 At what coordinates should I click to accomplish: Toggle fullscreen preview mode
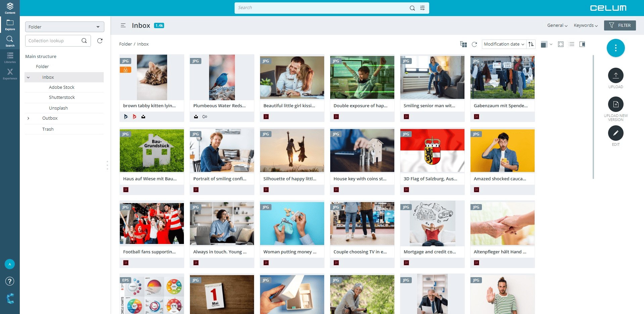(560, 44)
